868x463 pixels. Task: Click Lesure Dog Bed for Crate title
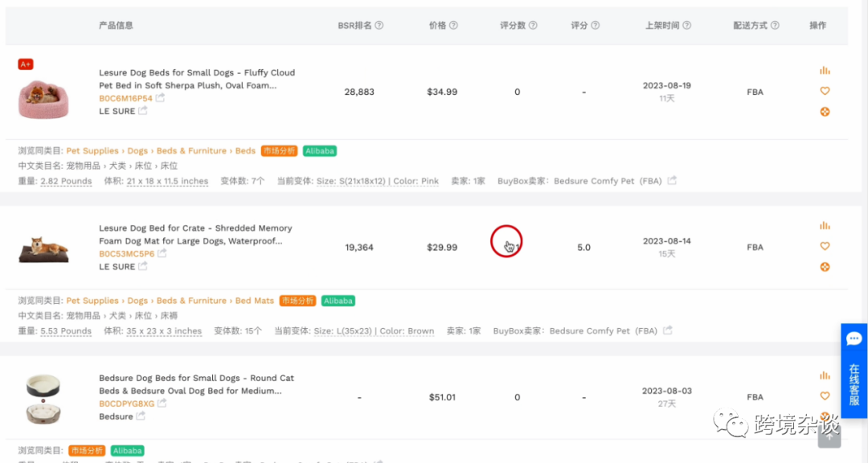(x=195, y=235)
